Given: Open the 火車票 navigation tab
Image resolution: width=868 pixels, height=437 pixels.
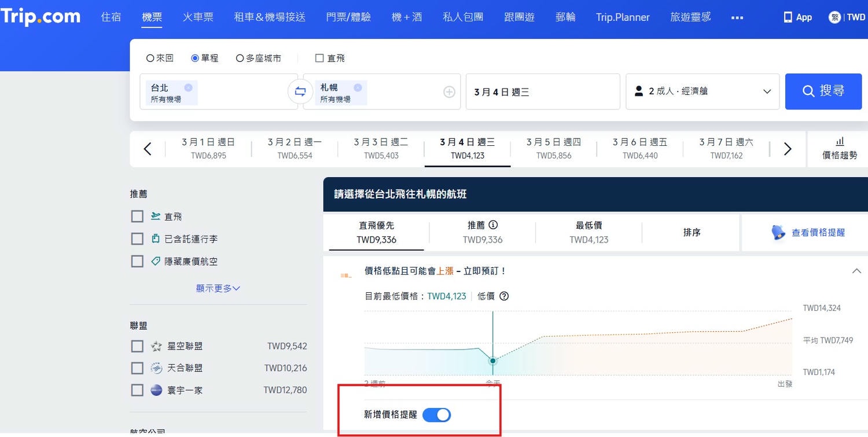Looking at the screenshot, I should [198, 17].
